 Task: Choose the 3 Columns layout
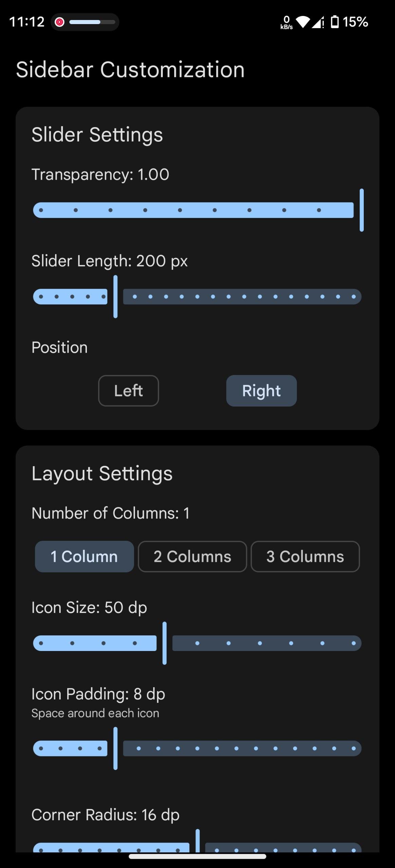(x=305, y=556)
